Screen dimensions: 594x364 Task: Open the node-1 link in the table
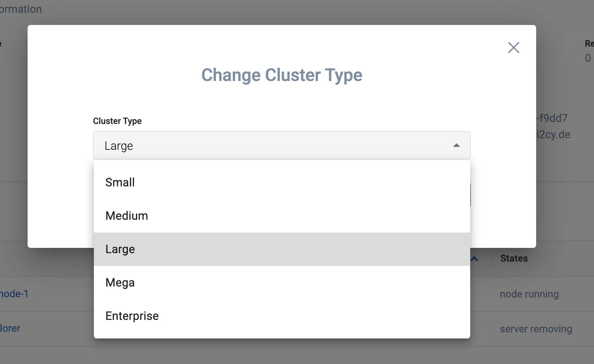pyautogui.click(x=14, y=294)
